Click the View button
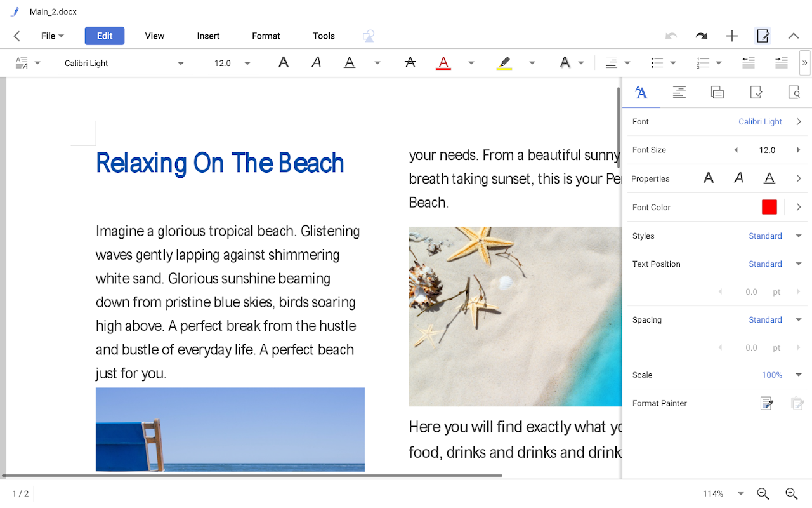 coord(155,36)
